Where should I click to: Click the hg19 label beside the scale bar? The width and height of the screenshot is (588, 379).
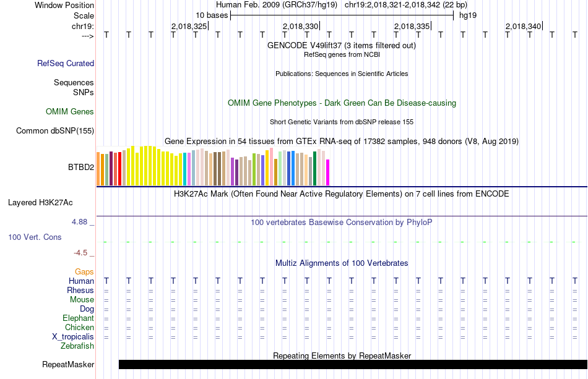pyautogui.click(x=468, y=15)
